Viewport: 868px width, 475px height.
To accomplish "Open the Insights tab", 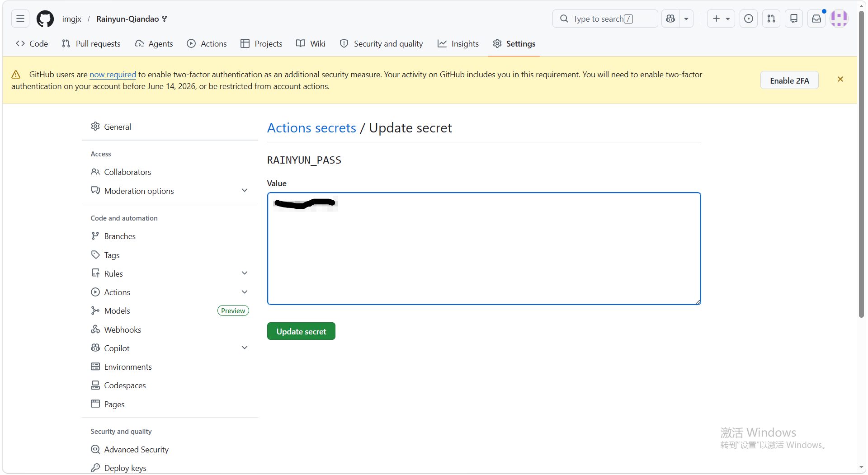I will (x=458, y=44).
